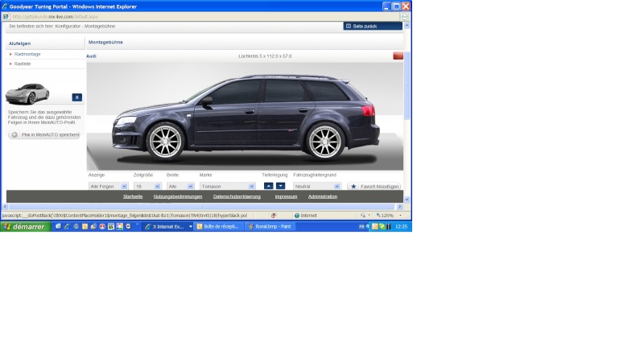
Task: Click 'Favorit hinzufügen' star button
Action: coord(374,187)
